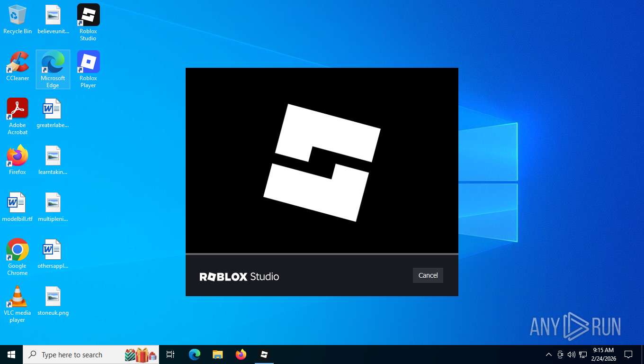The image size is (644, 364).
Task: Open the Recycle Bin desktop icon
Action: (x=18, y=19)
